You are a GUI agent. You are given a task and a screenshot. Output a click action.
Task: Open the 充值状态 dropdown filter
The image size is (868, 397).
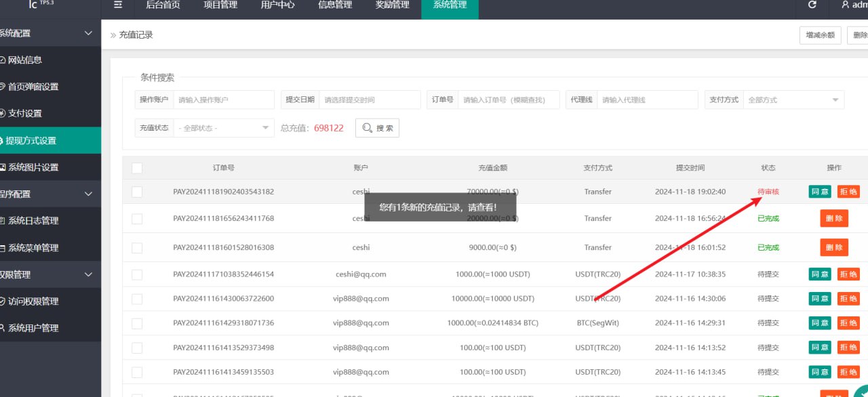(224, 127)
